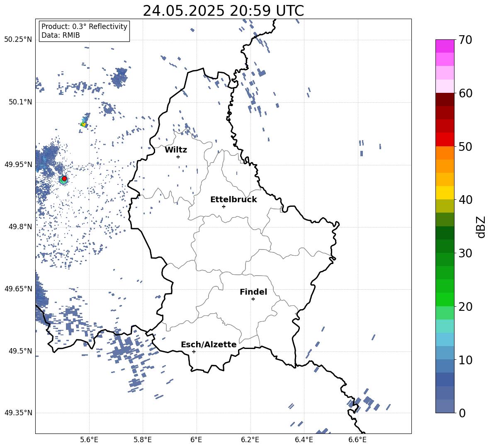Click the colorbar tick label '0'

point(462,413)
